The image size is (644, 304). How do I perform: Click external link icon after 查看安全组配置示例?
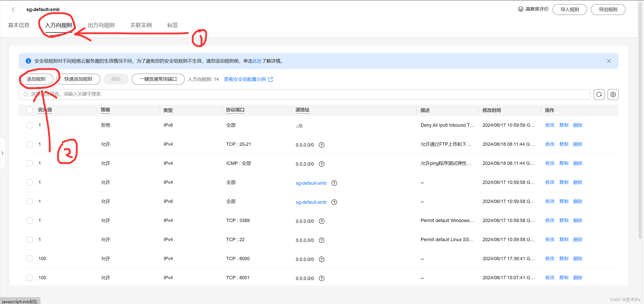point(270,79)
